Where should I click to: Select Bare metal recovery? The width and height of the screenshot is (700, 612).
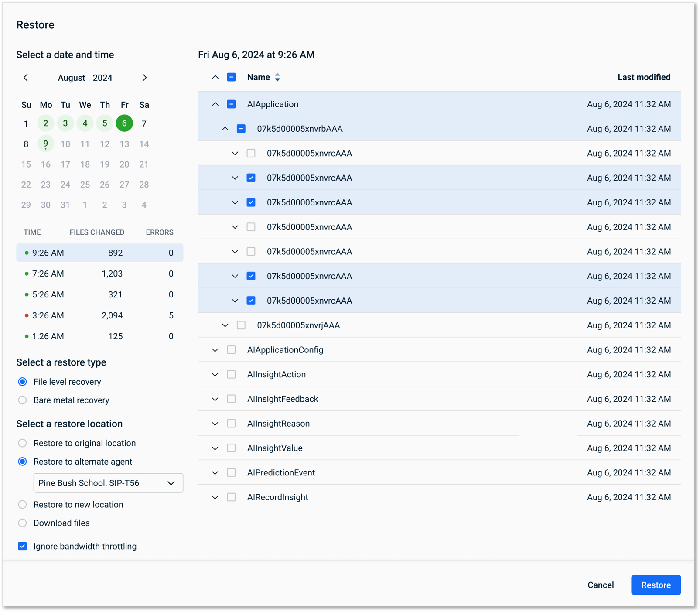point(22,400)
